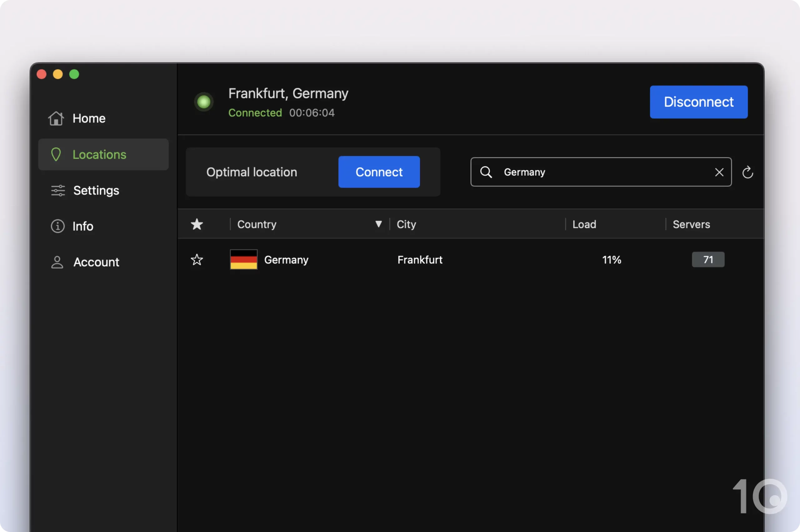
Task: Click the Germany search input field
Action: [601, 172]
